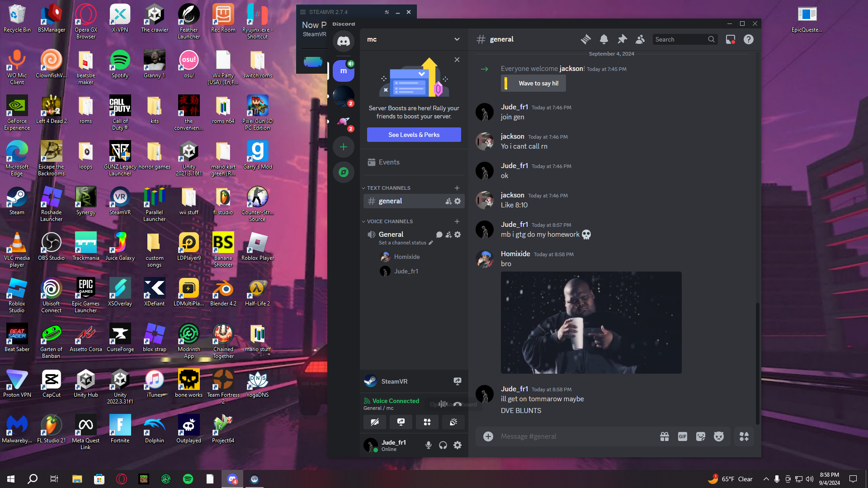Disconnect from the voice call

(458, 404)
